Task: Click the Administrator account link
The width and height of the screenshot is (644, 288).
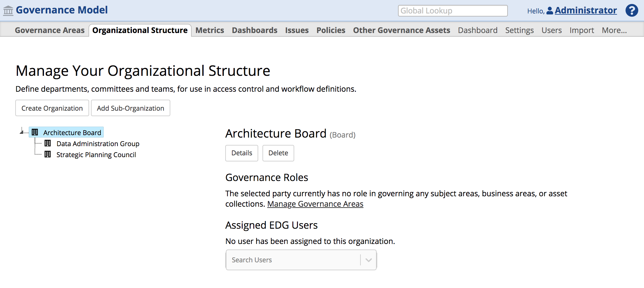Action: point(586,10)
